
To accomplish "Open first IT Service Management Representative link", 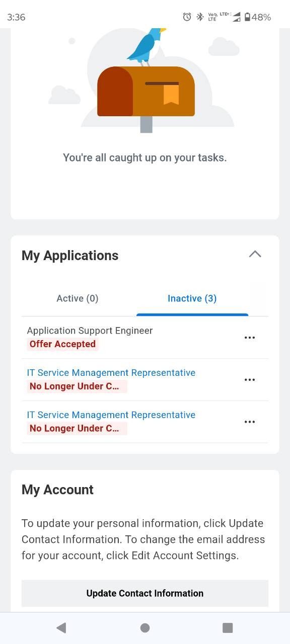I will click(x=111, y=373).
